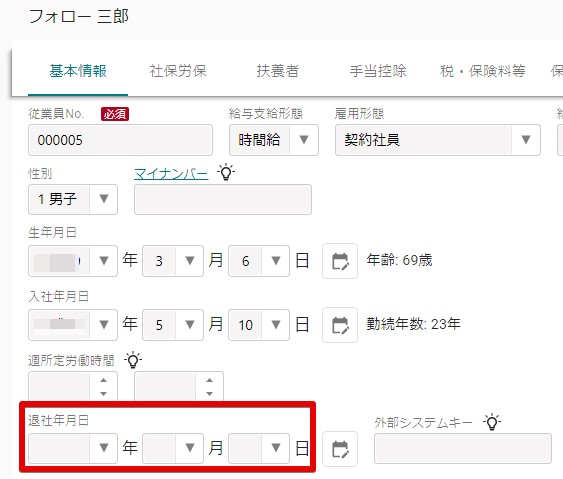Image resolution: width=563 pixels, height=479 pixels.
Task: Open the 退社年月日 month dropdown
Action: point(173,448)
